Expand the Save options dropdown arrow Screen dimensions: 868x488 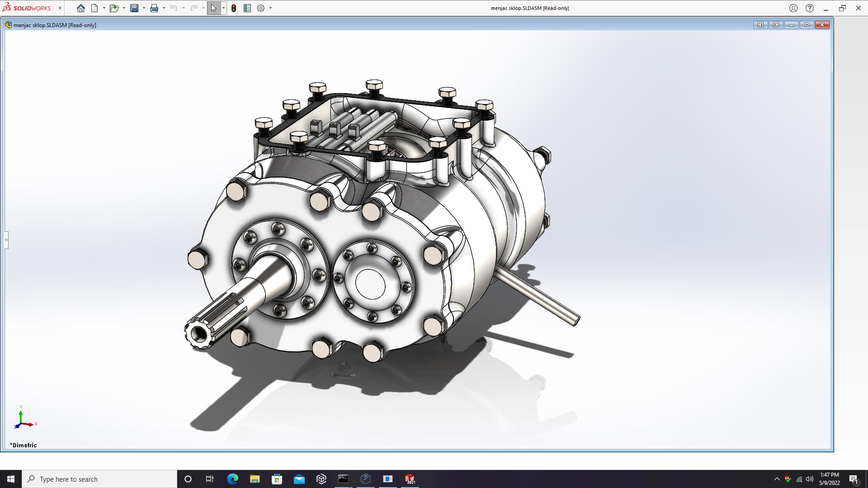tap(144, 8)
